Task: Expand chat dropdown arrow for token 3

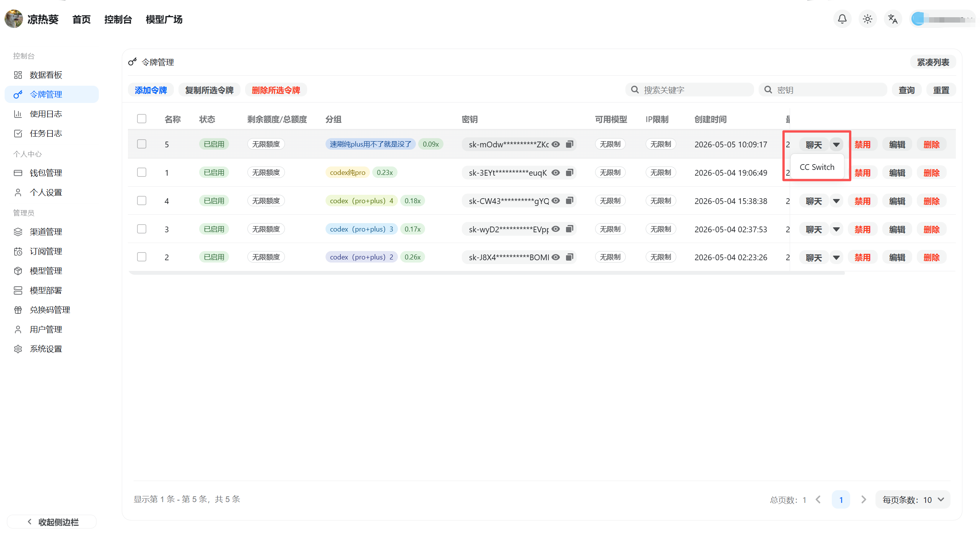Action: click(836, 229)
